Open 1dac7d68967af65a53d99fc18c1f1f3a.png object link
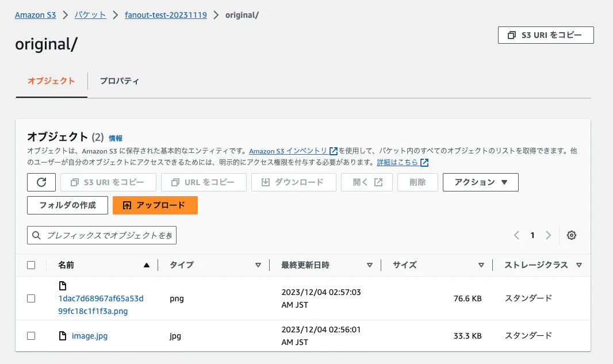Viewport: 613px width, 364px height. tap(101, 305)
